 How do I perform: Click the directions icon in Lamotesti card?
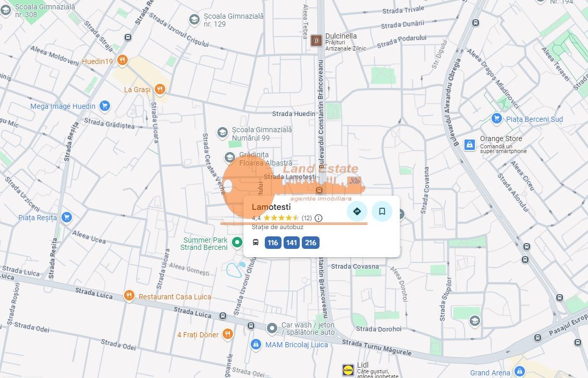pos(357,211)
